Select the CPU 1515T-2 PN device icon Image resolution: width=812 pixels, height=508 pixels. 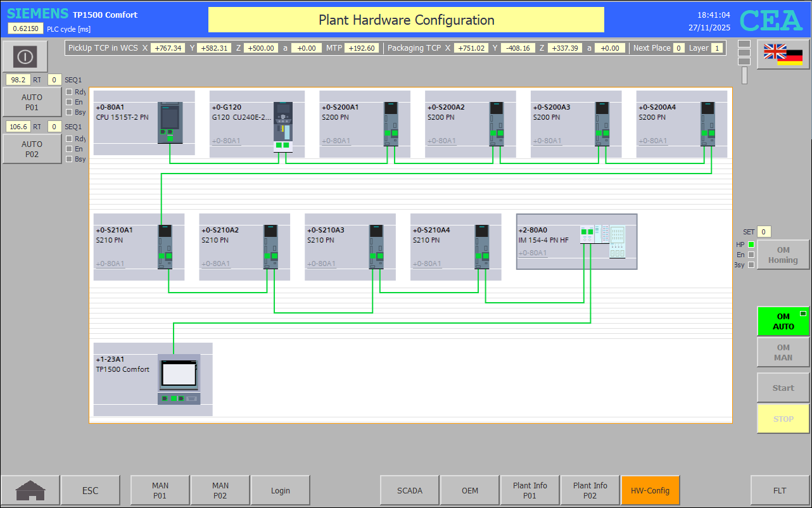tap(170, 123)
